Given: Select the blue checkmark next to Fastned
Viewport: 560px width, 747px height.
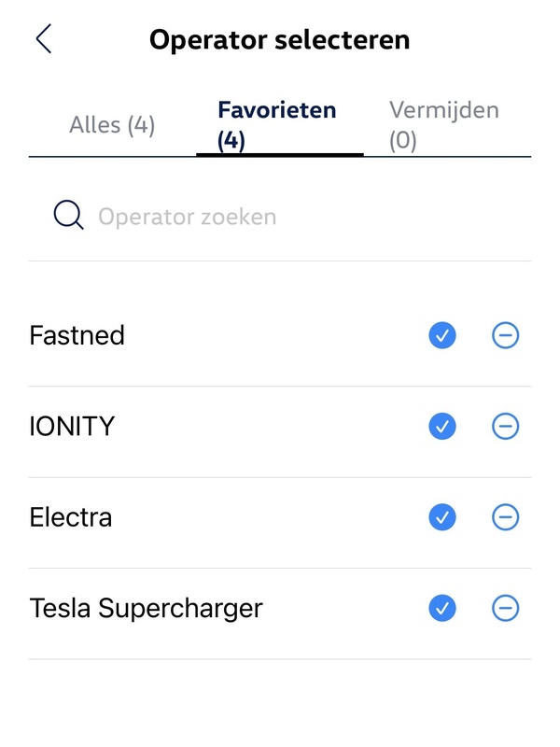Looking at the screenshot, I should 441,335.
